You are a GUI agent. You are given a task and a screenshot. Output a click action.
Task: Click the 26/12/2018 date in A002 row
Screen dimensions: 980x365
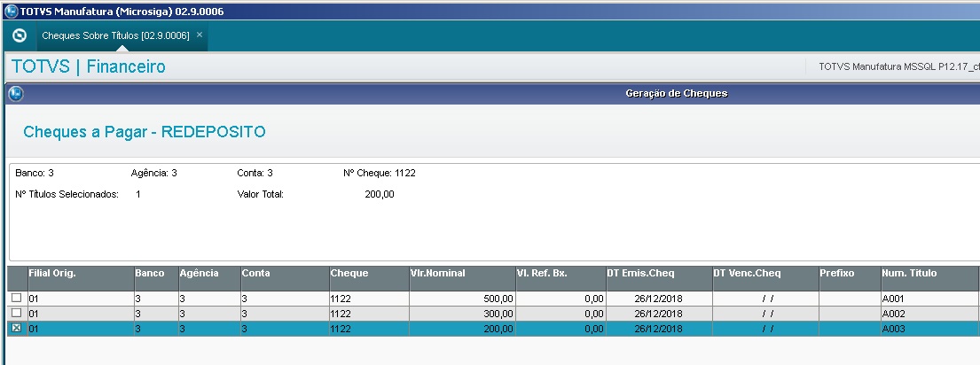[x=659, y=314]
